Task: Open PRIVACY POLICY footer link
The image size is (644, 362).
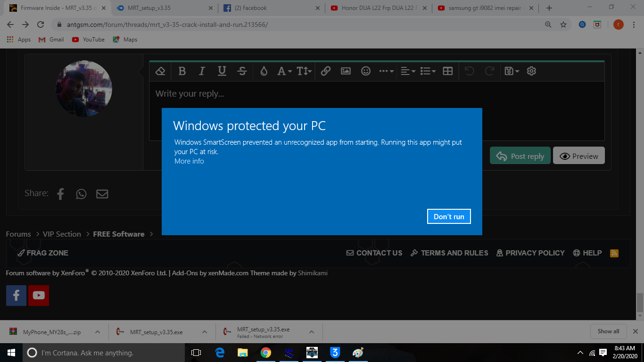Action: pyautogui.click(x=530, y=253)
